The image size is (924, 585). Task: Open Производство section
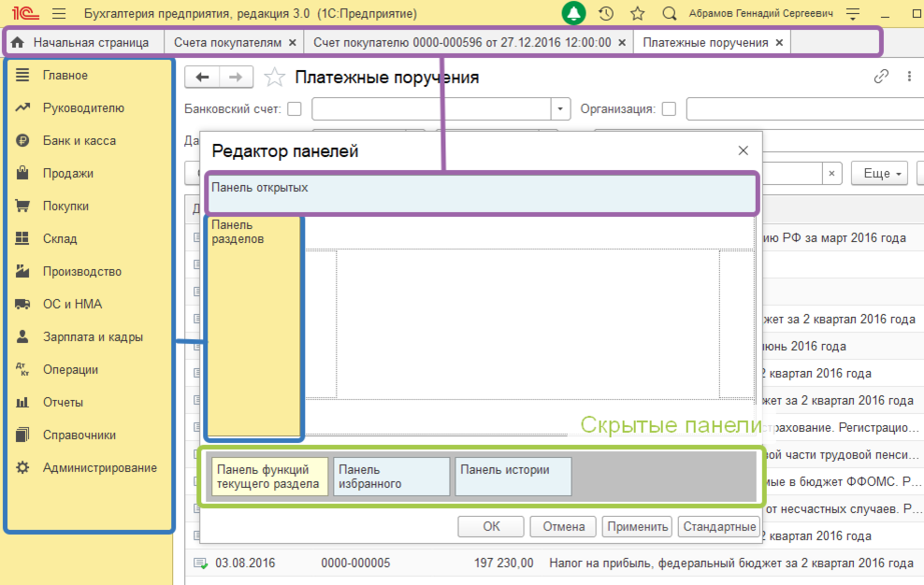82,272
